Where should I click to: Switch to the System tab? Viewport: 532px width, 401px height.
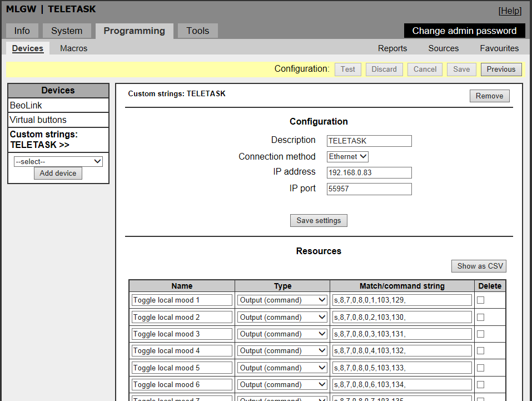click(67, 31)
